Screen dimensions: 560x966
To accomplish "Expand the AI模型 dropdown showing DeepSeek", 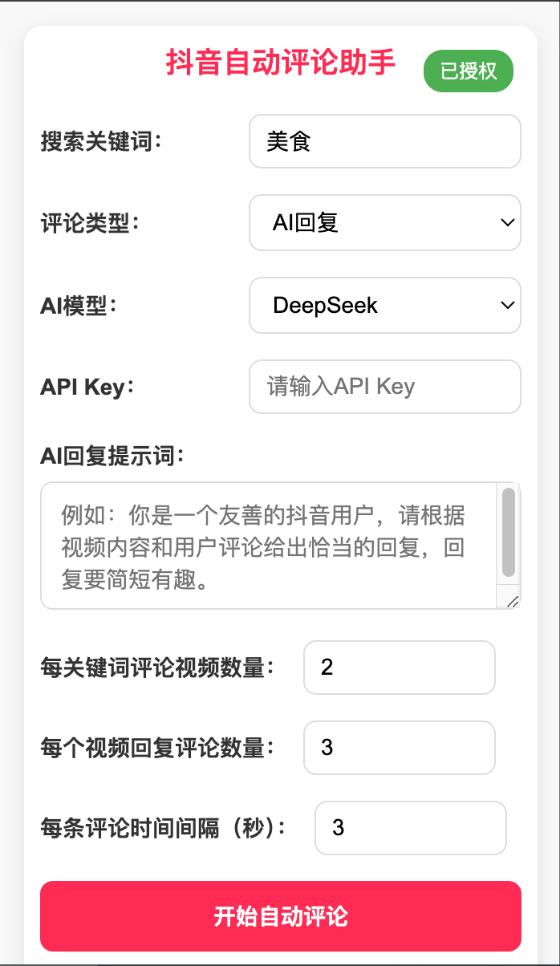I will [385, 305].
